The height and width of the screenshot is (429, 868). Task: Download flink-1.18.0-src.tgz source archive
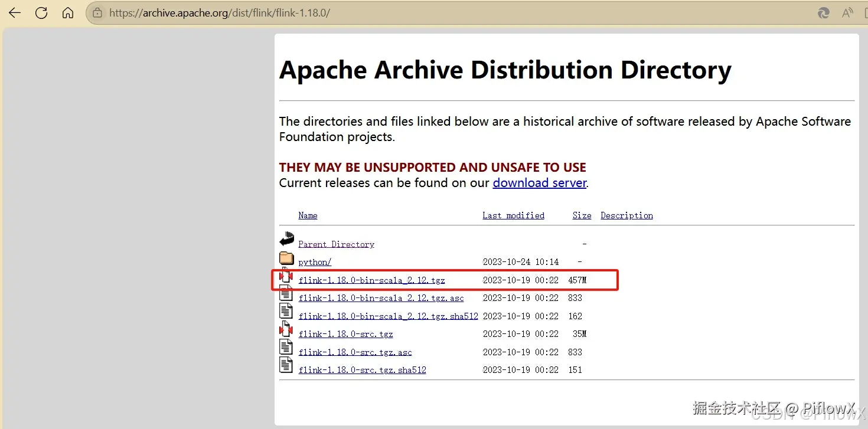(345, 334)
